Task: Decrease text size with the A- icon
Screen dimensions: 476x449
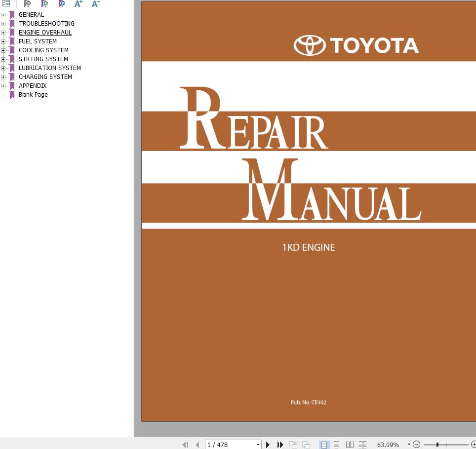Action: click(x=94, y=4)
